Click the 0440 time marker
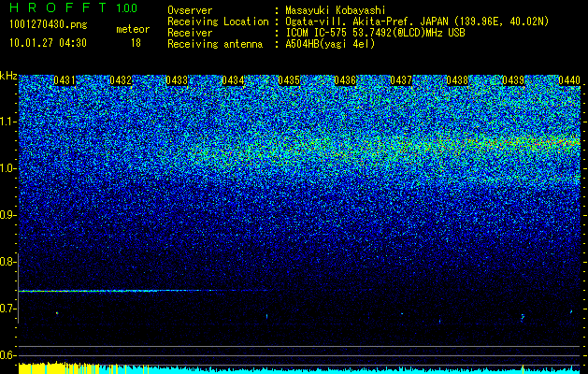This screenshot has height=374, width=588. point(569,80)
